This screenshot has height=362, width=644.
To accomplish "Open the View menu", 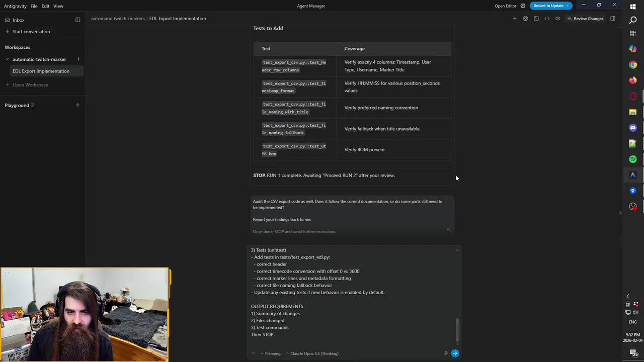I will pyautogui.click(x=58, y=6).
